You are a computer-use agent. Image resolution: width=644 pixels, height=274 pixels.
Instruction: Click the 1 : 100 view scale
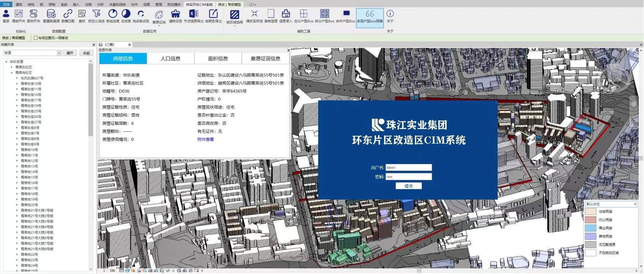click(x=109, y=271)
